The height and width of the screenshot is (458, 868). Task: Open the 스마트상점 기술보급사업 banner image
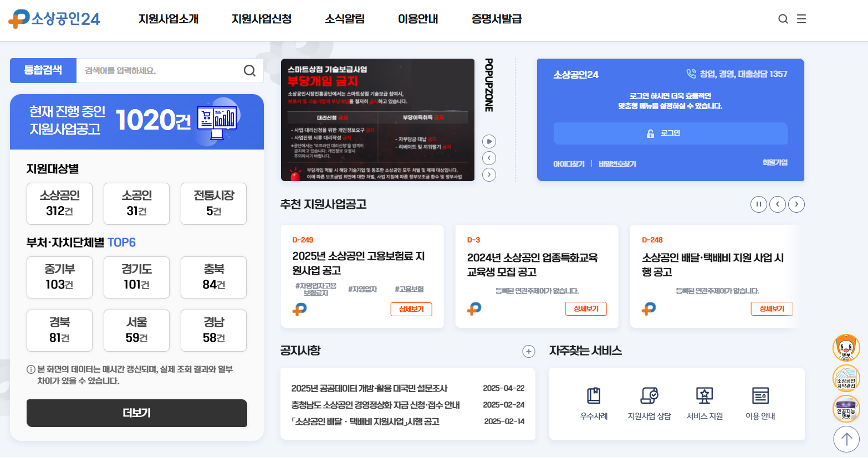point(378,120)
